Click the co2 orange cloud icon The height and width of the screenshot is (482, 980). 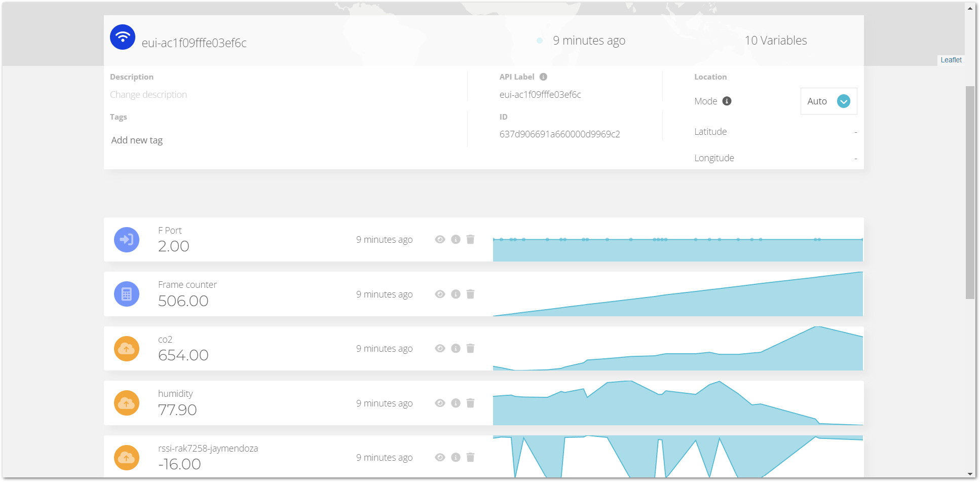coord(127,349)
